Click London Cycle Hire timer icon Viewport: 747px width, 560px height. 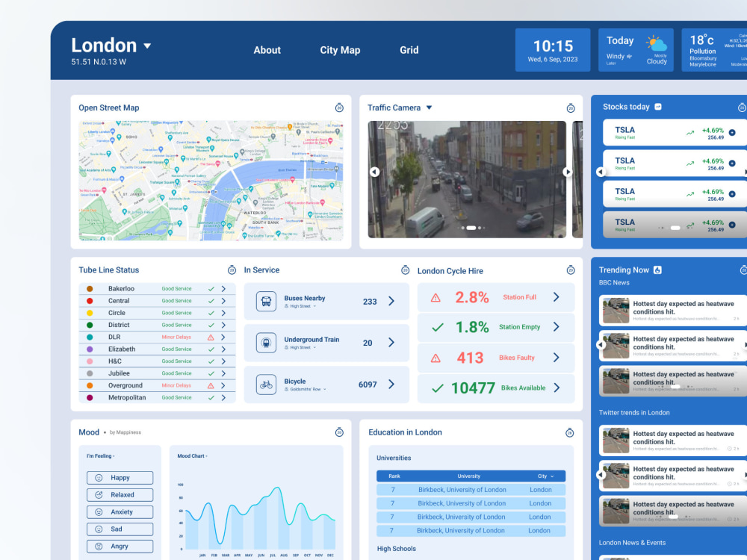(x=570, y=270)
